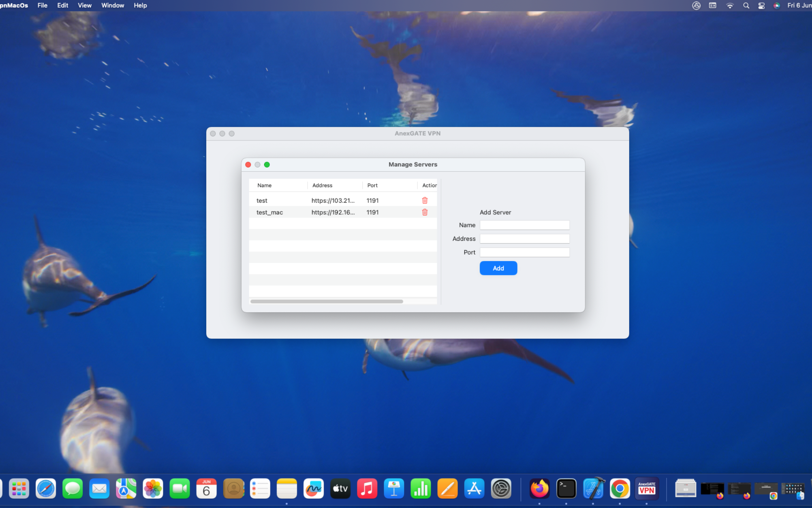This screenshot has width=812, height=508.
Task: Click the horizontal scrollbar of server table
Action: 326,301
